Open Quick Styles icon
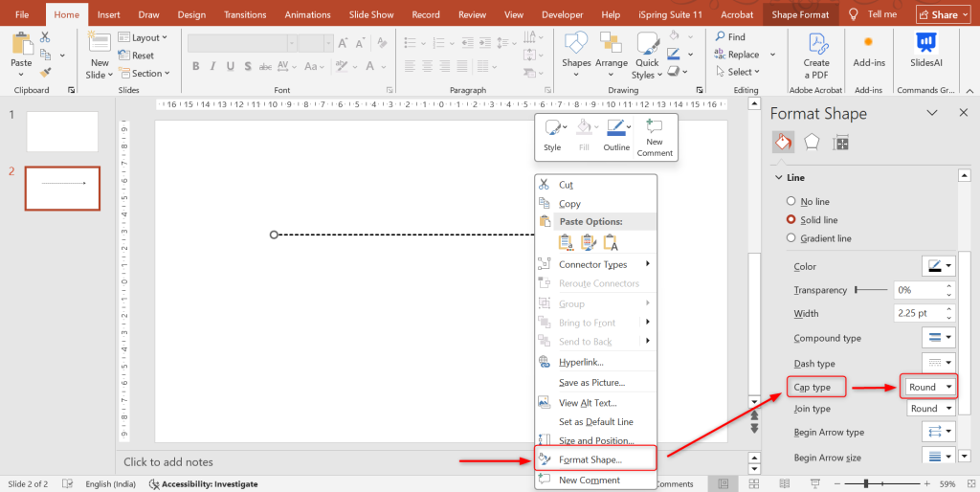The height and width of the screenshot is (492, 980). 648,44
